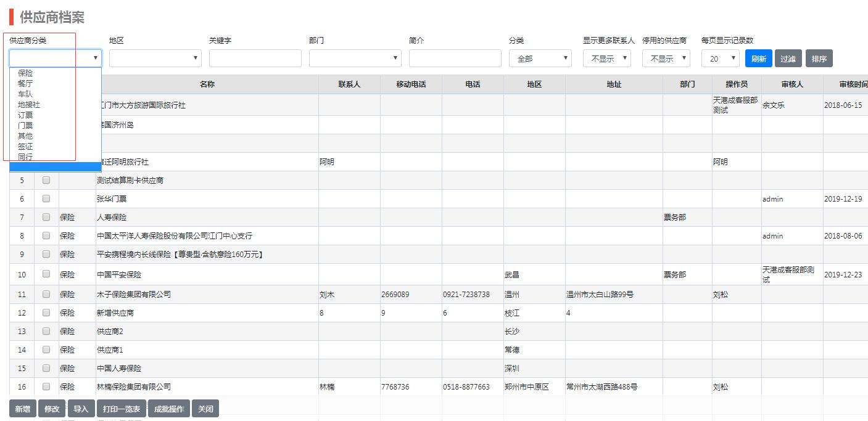Click the 名称 column header
Screen dimensions: 868x421
pyautogui.click(x=207, y=84)
